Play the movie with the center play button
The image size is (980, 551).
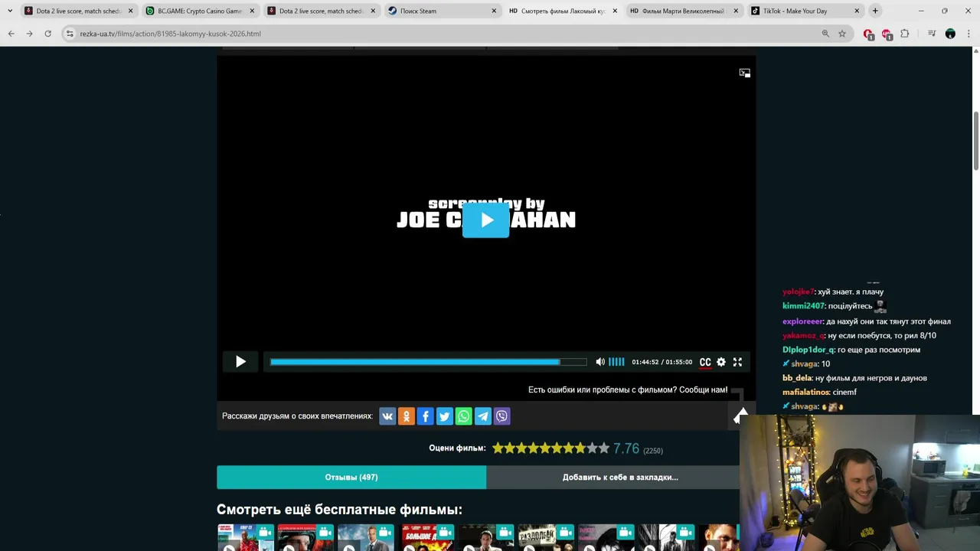[x=485, y=220]
